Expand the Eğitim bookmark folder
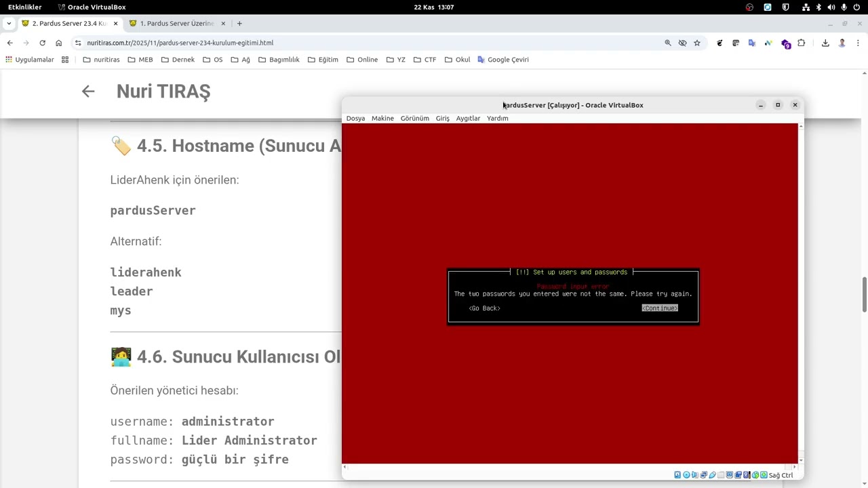Screen dimensions: 868x488 click(x=322, y=60)
